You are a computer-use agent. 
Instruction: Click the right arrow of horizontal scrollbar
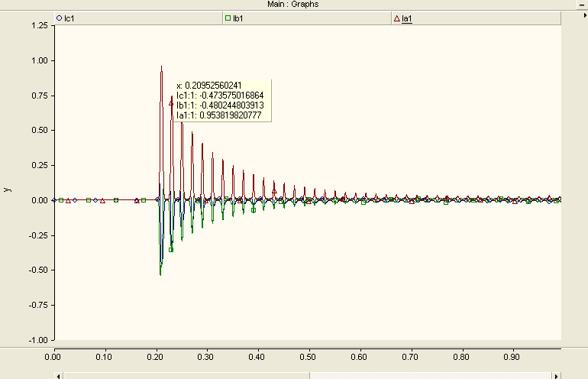(x=557, y=376)
